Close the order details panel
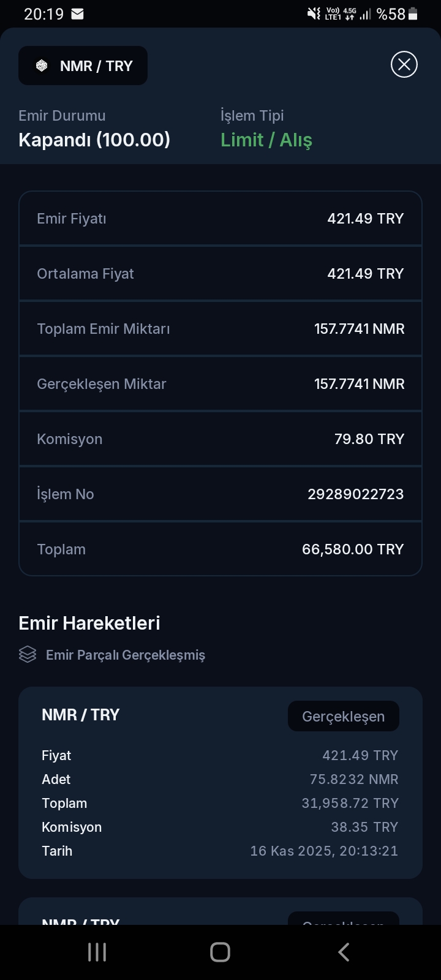Image resolution: width=441 pixels, height=980 pixels. click(404, 64)
